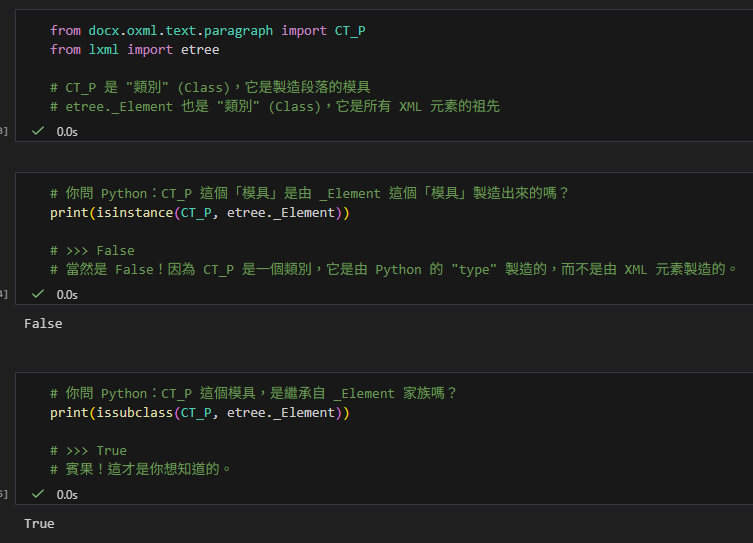753x543 pixels.
Task: Click the True output text
Action: coord(39,523)
